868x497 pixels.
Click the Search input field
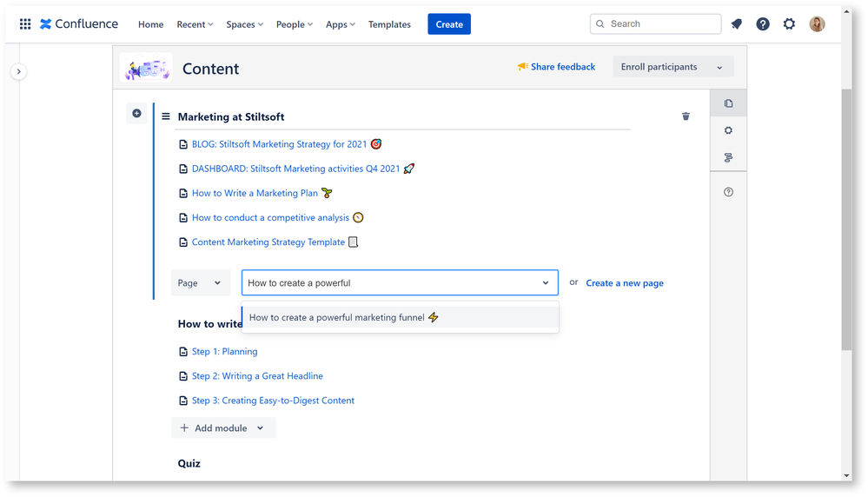[655, 23]
